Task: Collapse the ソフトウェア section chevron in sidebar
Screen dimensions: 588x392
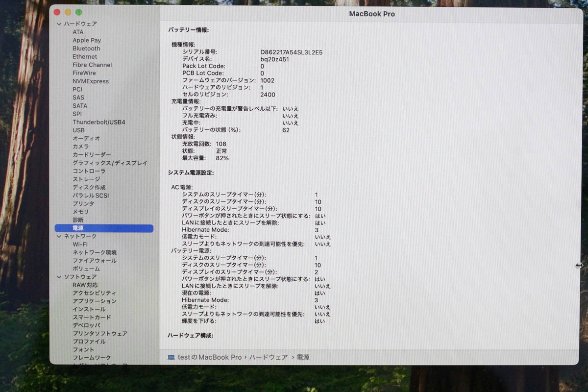Action: coord(59,277)
